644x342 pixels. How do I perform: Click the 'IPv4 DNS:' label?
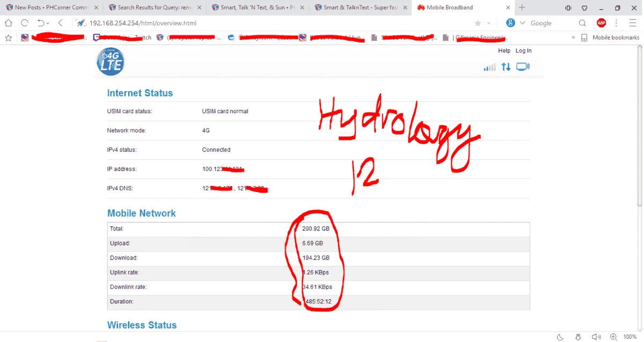coord(121,188)
